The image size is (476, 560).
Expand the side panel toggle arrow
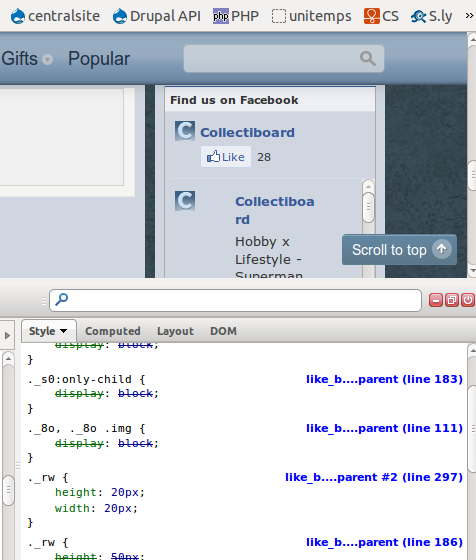pyautogui.click(x=7, y=335)
